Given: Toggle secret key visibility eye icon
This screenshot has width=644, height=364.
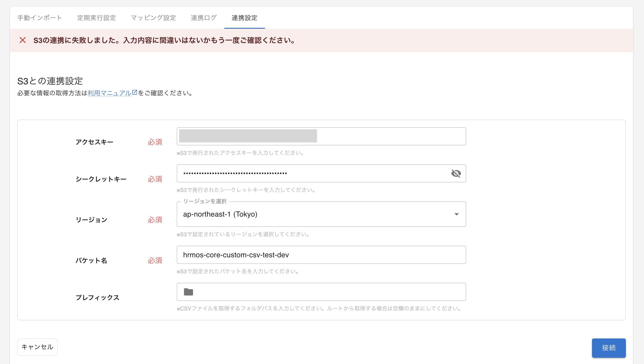Looking at the screenshot, I should pos(456,173).
